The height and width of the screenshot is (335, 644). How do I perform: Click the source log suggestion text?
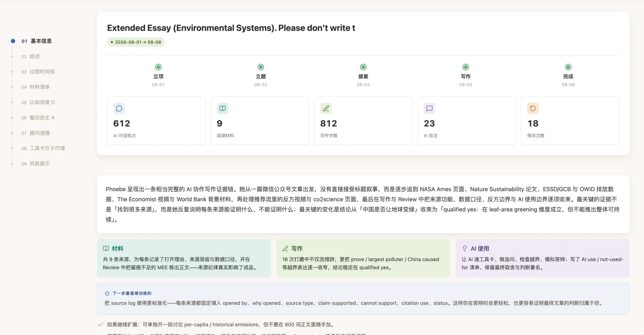click(x=354, y=303)
